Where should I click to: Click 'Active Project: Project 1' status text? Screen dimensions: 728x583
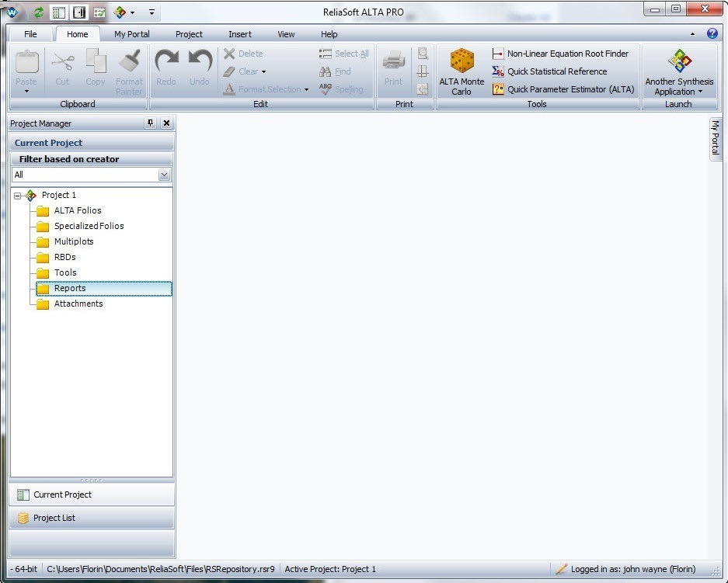click(330, 569)
